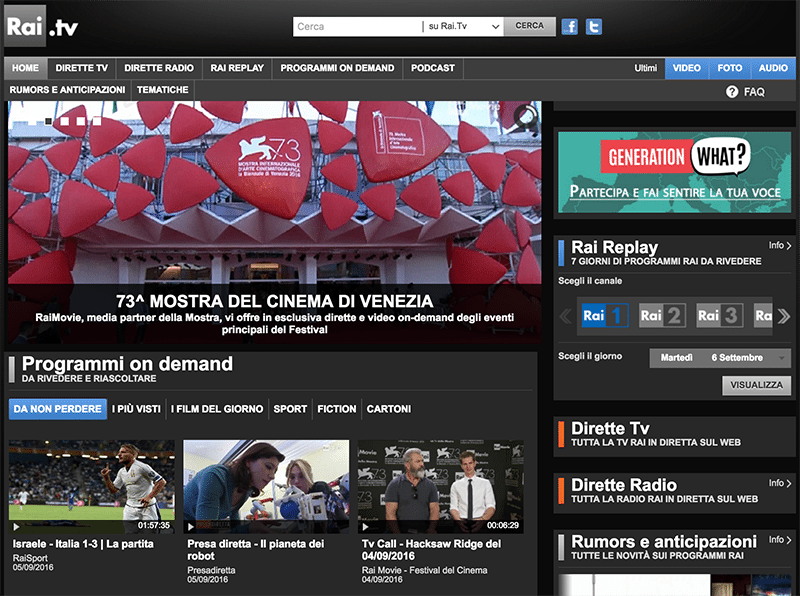This screenshot has height=596, width=800.
Task: Switch to the Video filter
Action: click(x=686, y=68)
